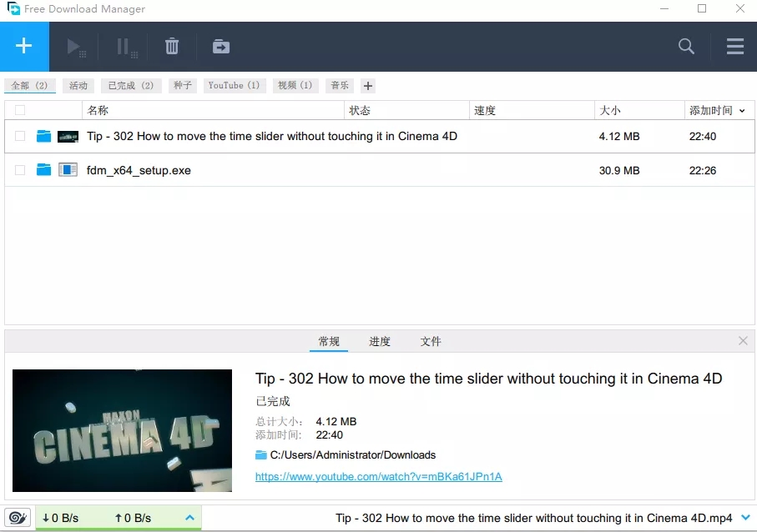Select the fdm_x64_setup.exe file name

click(x=139, y=170)
